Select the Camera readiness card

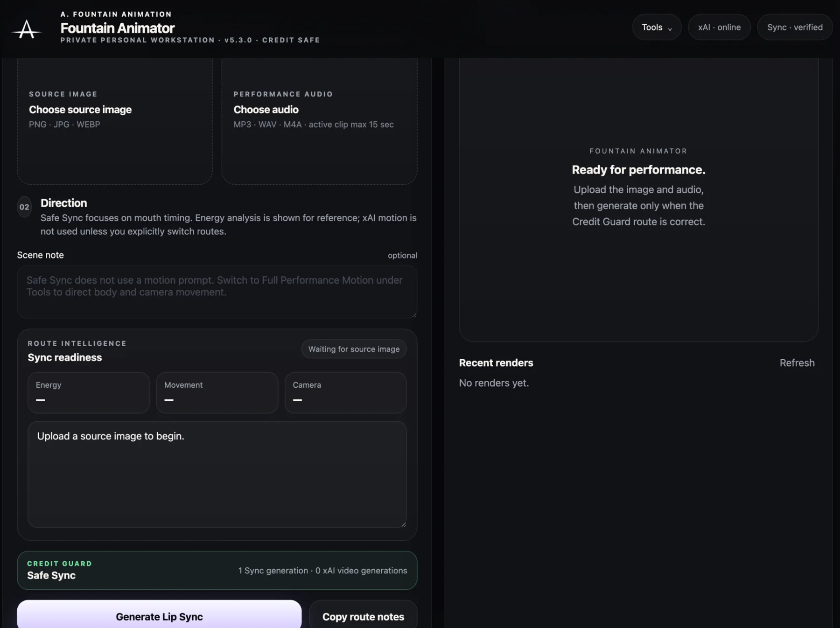345,392
